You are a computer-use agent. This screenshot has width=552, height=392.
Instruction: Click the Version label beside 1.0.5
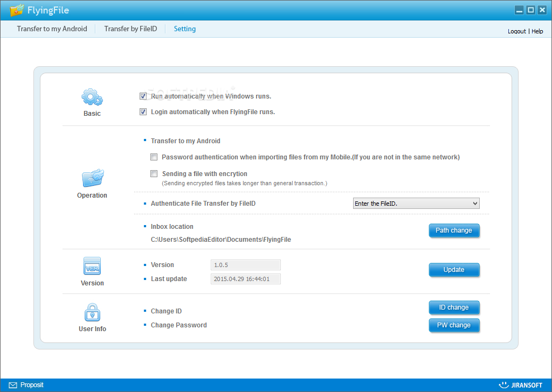(x=162, y=265)
